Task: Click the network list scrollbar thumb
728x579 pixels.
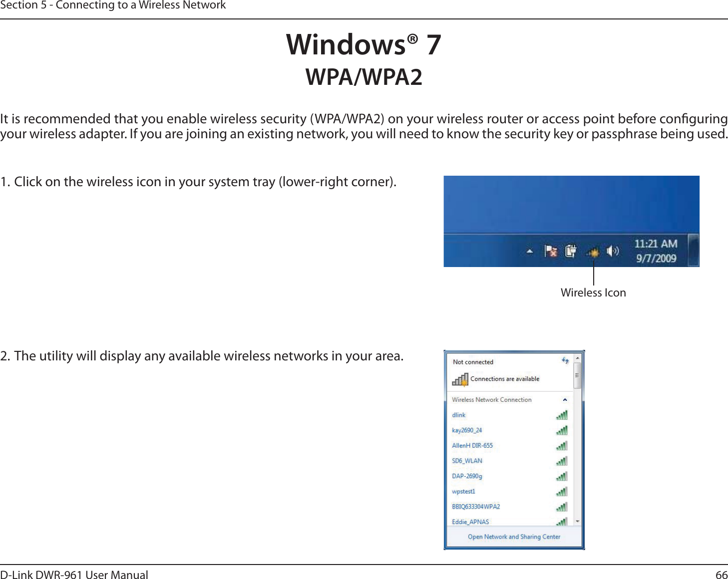Action: coord(577,376)
